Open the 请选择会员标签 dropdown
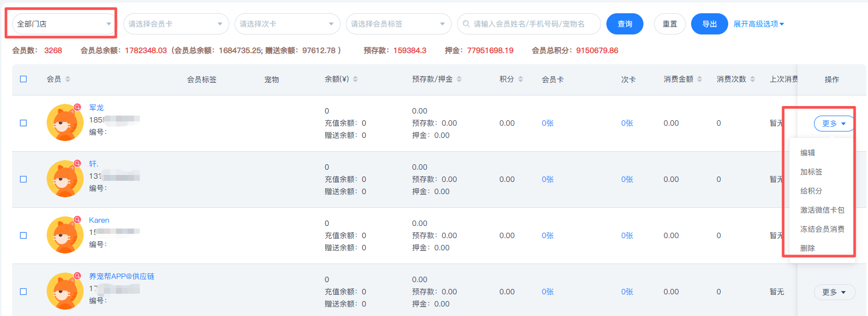 tap(398, 24)
